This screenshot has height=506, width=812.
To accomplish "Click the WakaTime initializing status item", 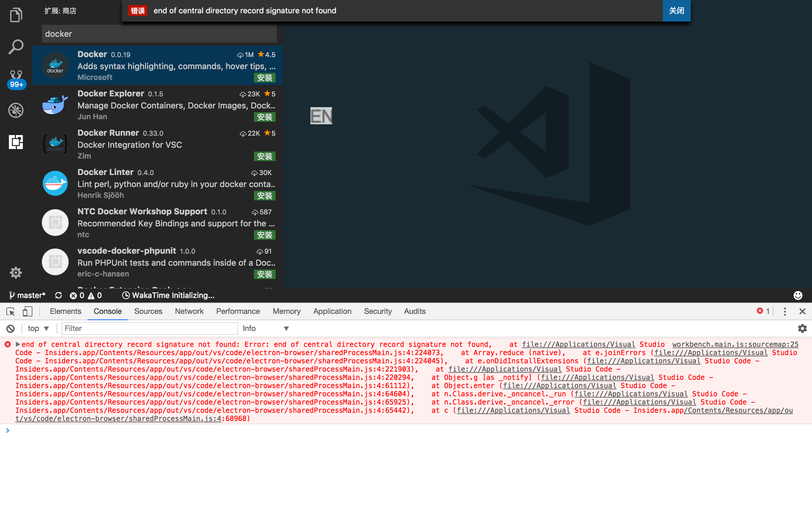I will pyautogui.click(x=169, y=295).
